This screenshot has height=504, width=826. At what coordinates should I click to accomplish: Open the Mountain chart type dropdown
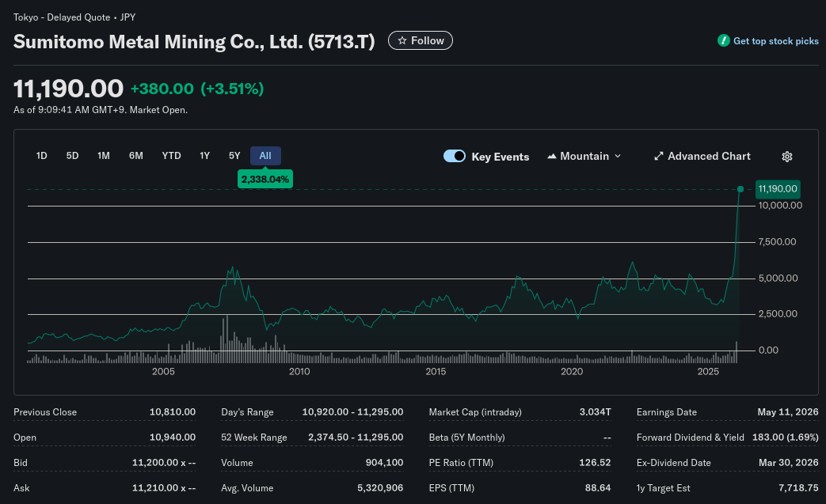click(584, 156)
